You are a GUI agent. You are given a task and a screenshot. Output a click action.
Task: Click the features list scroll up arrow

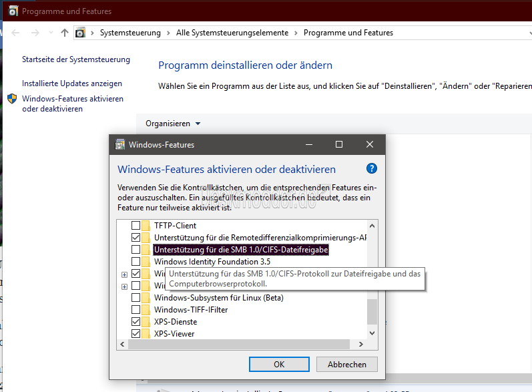coord(372,226)
